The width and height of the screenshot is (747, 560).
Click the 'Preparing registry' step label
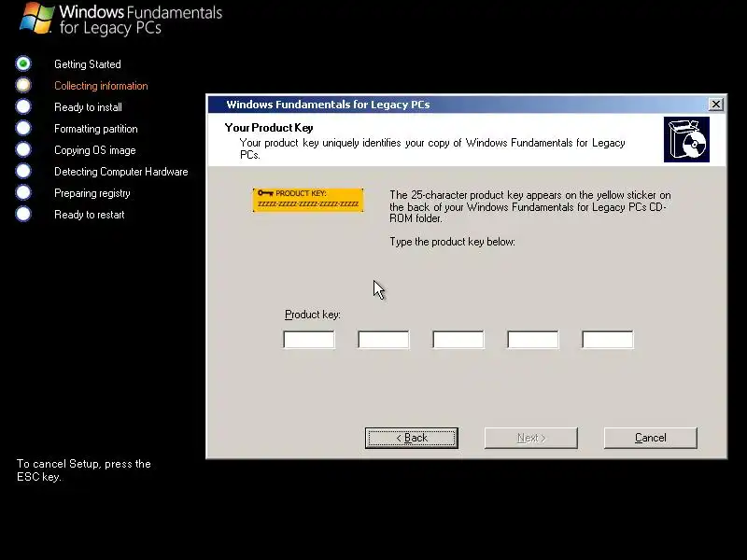[92, 193]
